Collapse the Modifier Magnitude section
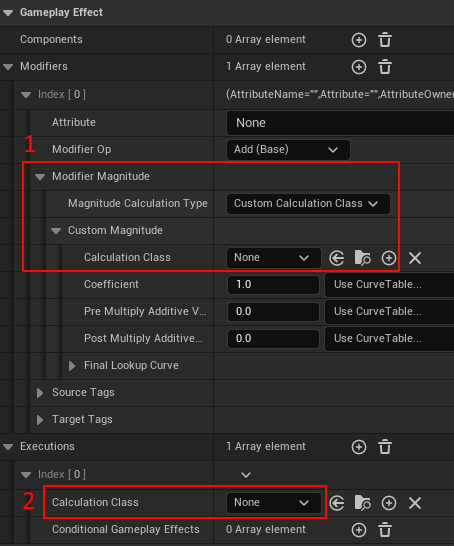The width and height of the screenshot is (454, 546). [40, 177]
